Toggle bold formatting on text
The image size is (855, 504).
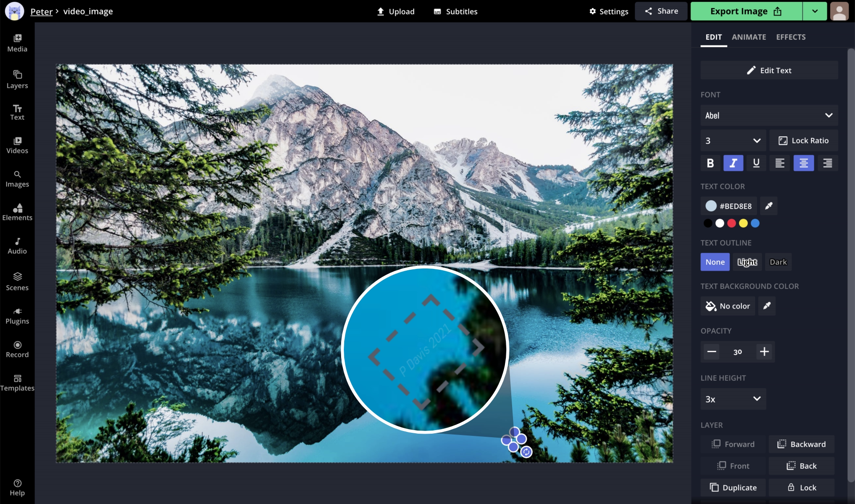710,163
